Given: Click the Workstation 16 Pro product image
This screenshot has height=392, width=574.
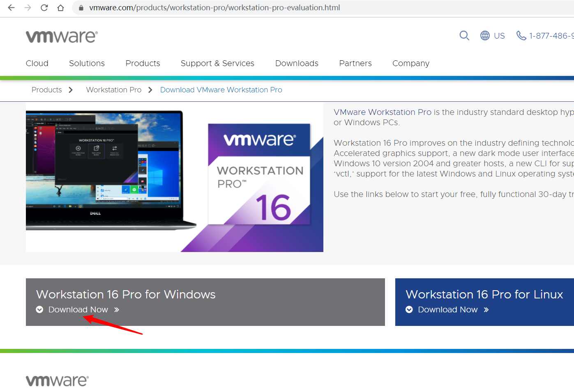Looking at the screenshot, I should tap(174, 179).
